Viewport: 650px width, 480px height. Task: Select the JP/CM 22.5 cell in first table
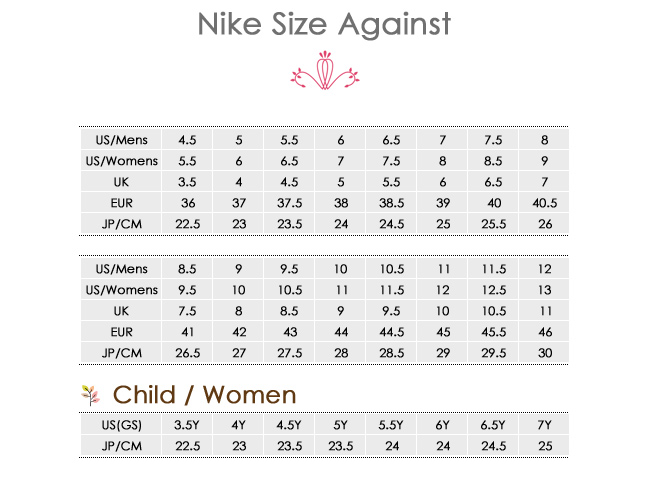click(x=187, y=224)
